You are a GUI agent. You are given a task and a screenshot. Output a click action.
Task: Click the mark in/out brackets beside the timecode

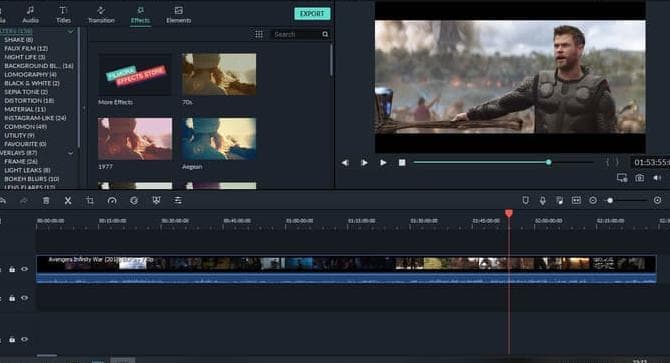coord(612,162)
